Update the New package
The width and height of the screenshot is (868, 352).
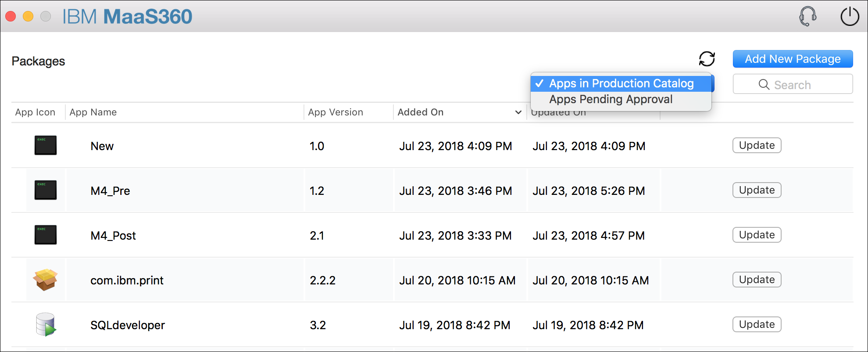[x=757, y=145]
